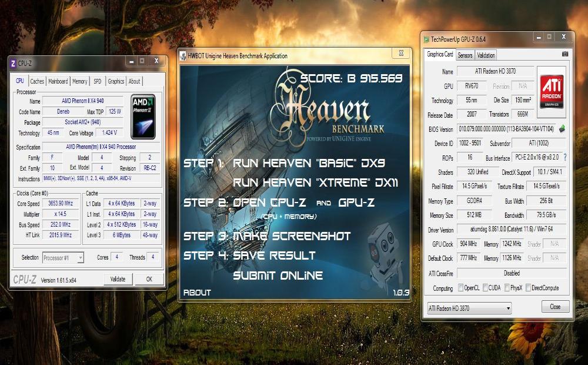Click GPU-Z link in Heaven step 2
This screenshot has height=365, width=588.
(356, 203)
